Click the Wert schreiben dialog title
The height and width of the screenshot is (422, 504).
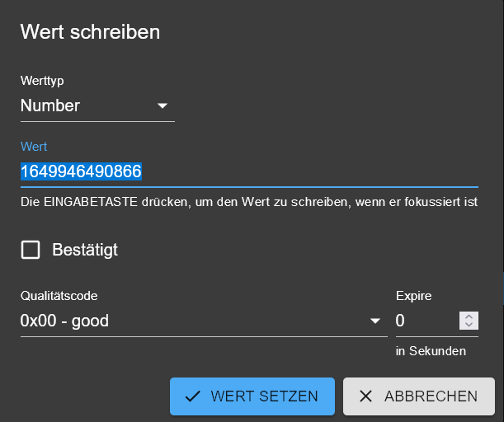[x=90, y=32]
